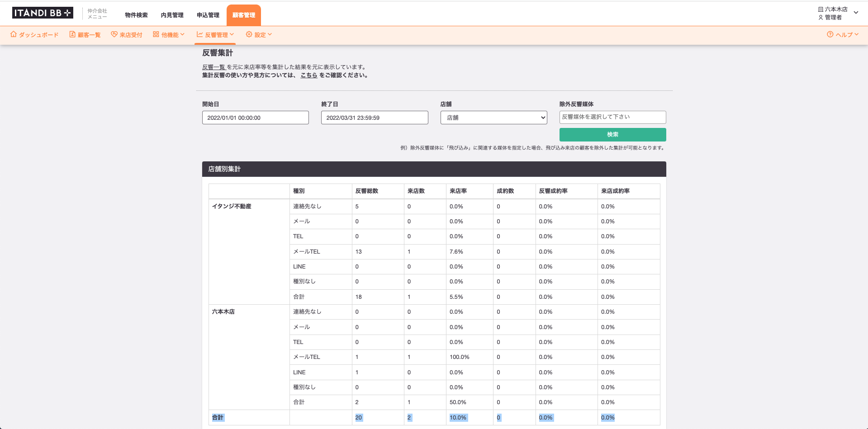
Task: Select the 顧客管理 tab
Action: click(244, 15)
